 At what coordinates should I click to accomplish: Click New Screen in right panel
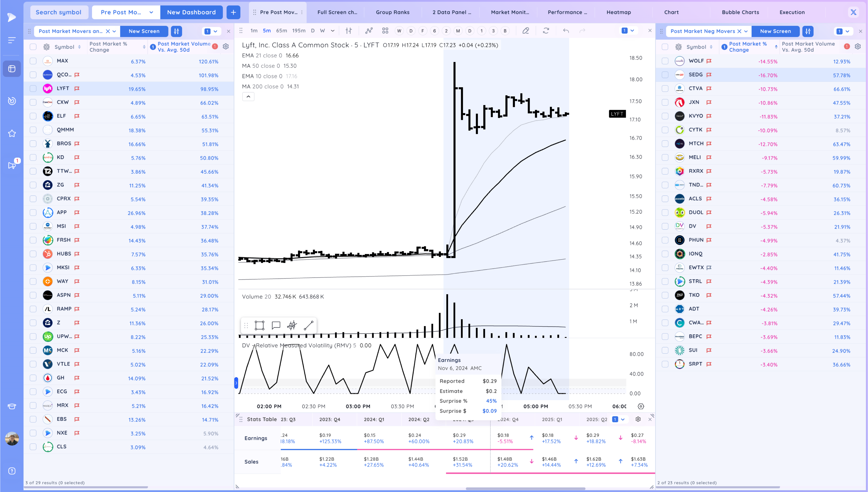[775, 31]
